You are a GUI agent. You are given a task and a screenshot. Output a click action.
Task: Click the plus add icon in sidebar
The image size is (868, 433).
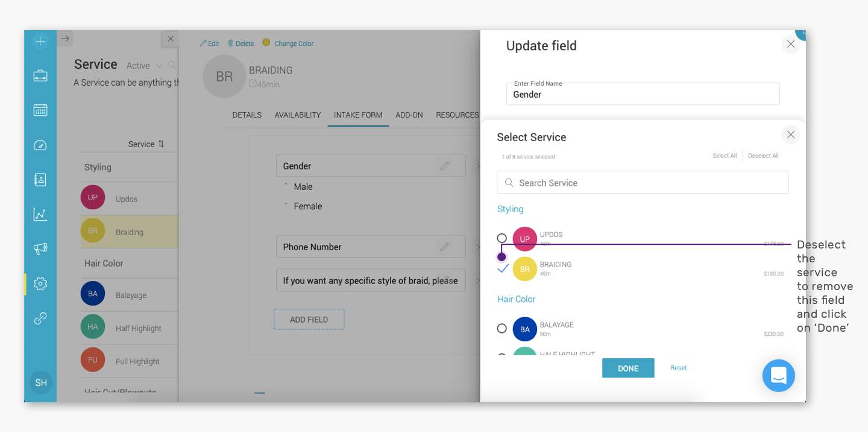pos(40,41)
